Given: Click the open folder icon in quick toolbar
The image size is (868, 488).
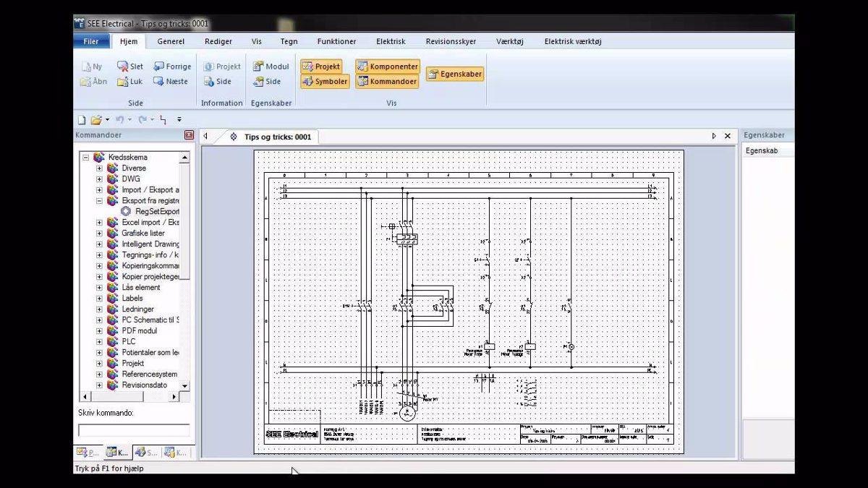Looking at the screenshot, I should [95, 120].
